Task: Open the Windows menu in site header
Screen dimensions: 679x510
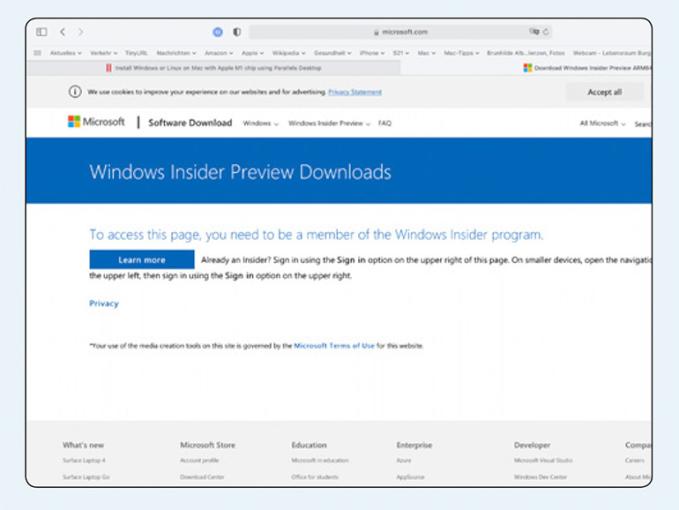Action: coord(260,123)
